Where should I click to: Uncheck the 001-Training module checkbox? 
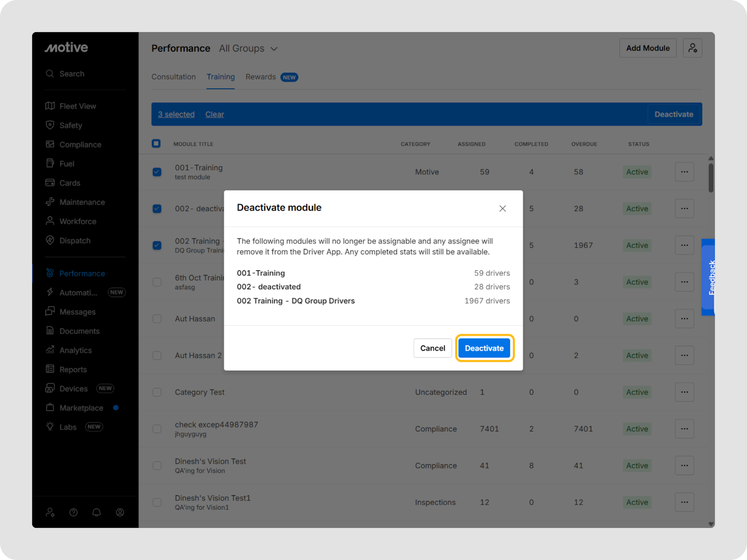pyautogui.click(x=157, y=172)
